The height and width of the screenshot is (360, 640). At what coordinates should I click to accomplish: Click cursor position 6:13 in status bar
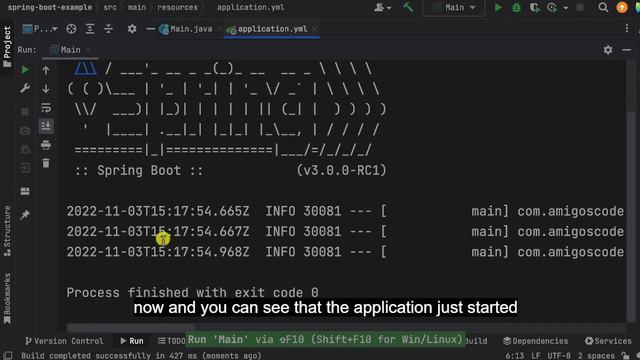pos(515,356)
